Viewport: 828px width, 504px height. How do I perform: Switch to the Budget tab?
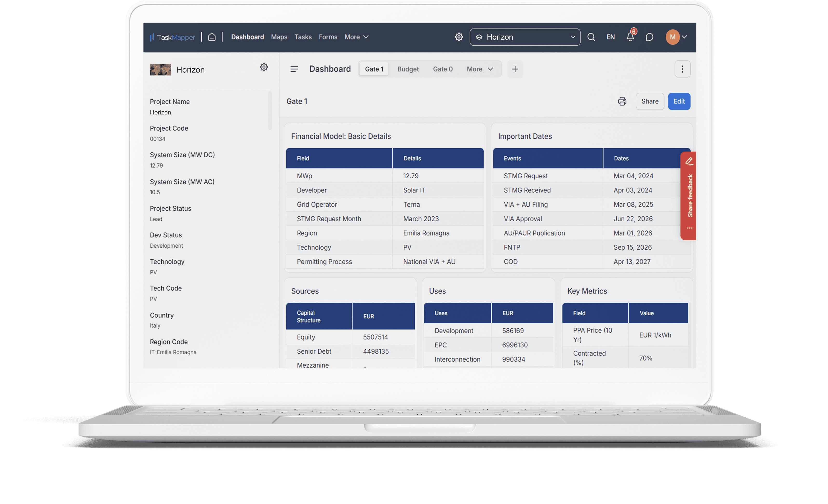click(408, 69)
